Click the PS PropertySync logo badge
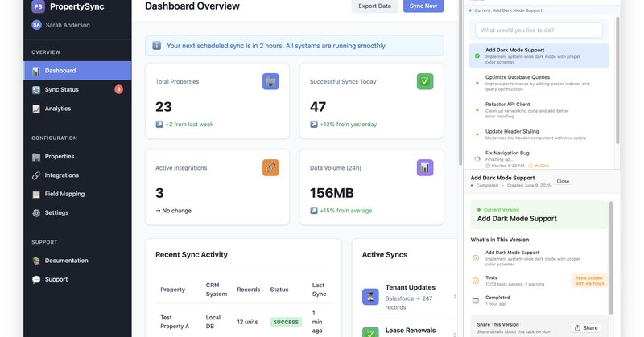The width and height of the screenshot is (644, 337). click(x=38, y=6)
